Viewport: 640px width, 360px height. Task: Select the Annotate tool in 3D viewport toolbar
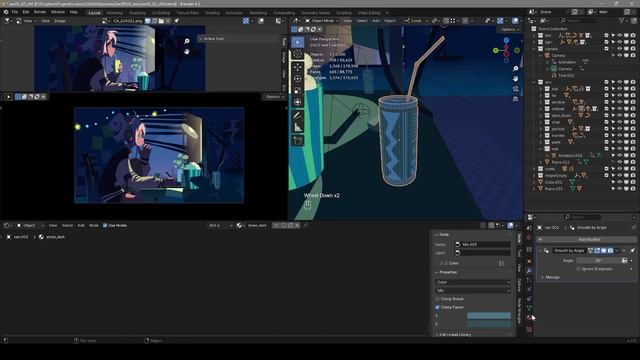point(298,116)
